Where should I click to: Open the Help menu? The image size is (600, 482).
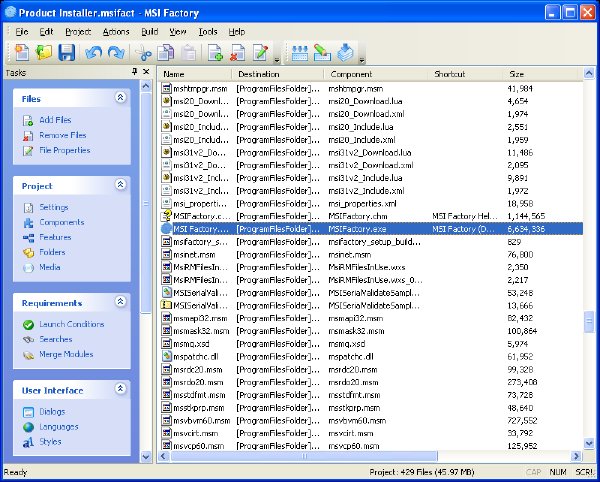236,32
